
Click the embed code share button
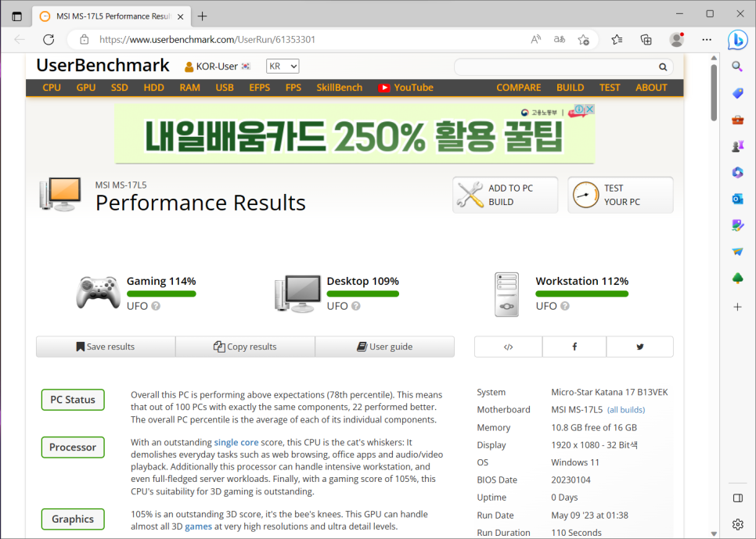tap(508, 347)
